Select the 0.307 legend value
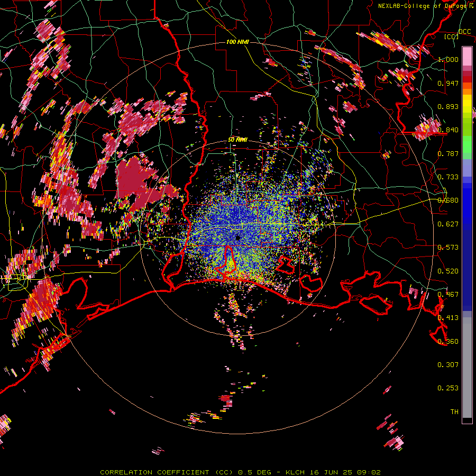This screenshot has height=476, width=476. click(x=448, y=365)
